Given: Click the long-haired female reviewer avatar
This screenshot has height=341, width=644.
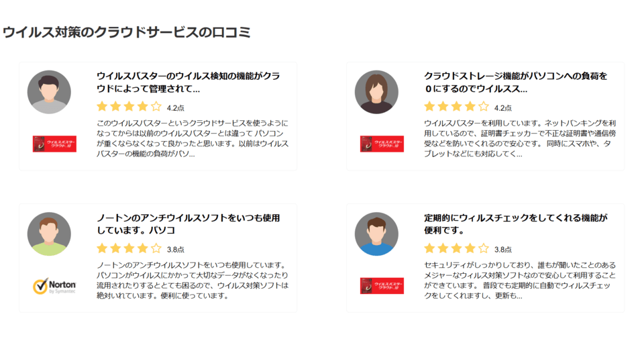Looking at the screenshot, I should [376, 92].
